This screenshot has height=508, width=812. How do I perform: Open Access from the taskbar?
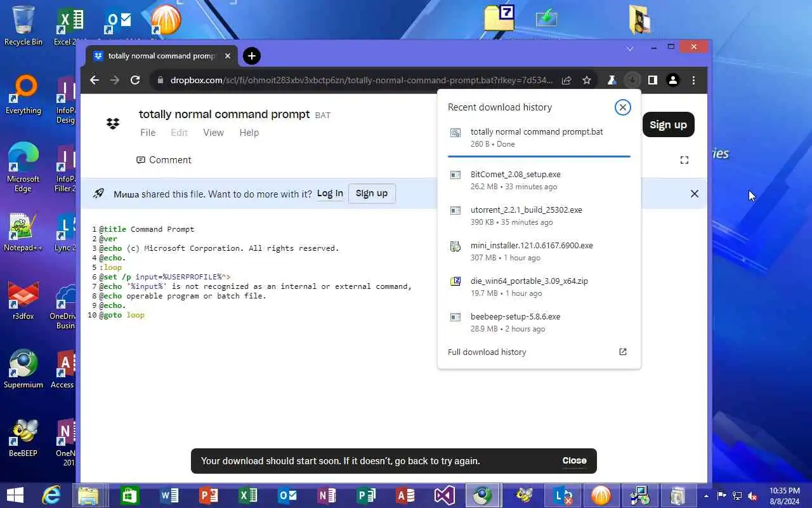(x=405, y=495)
